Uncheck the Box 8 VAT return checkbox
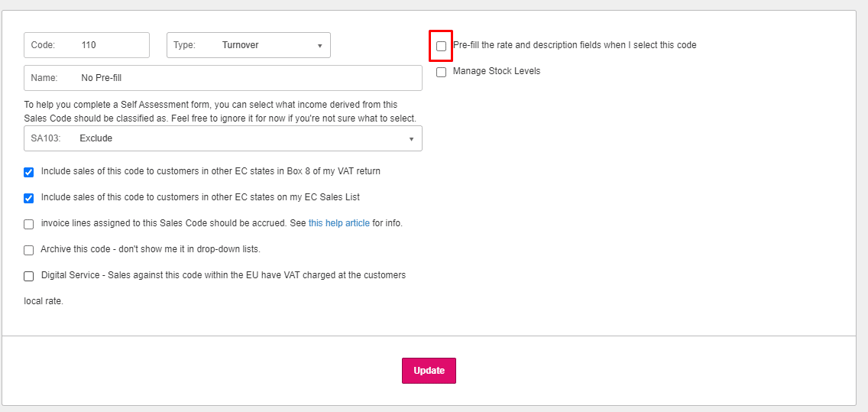This screenshot has height=412, width=868. tap(29, 172)
